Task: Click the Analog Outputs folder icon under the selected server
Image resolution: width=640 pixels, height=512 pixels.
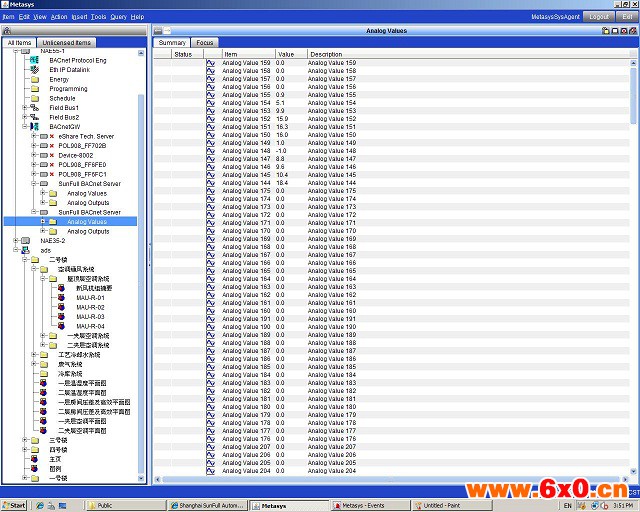Action: click(53, 232)
